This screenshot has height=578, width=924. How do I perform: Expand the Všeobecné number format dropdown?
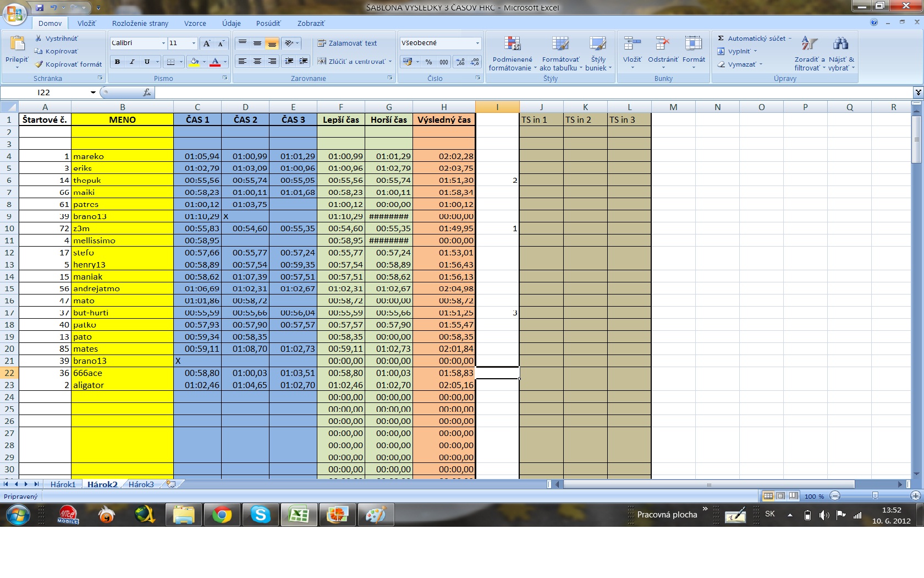point(477,43)
